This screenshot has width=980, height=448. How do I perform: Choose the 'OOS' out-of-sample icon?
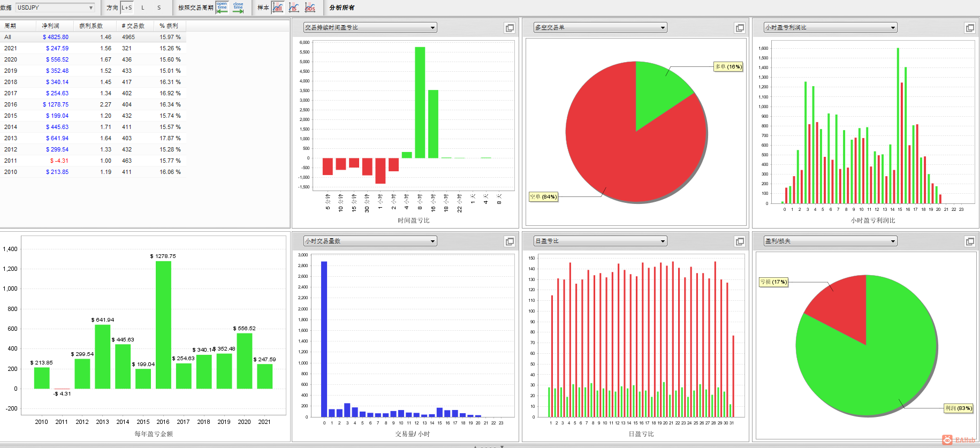coord(310,7)
